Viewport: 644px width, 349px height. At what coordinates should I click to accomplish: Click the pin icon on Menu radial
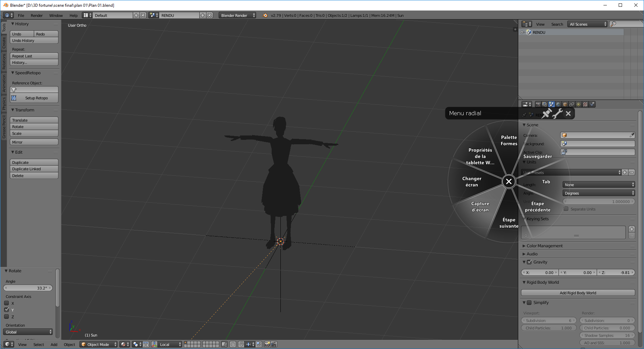pos(547,114)
